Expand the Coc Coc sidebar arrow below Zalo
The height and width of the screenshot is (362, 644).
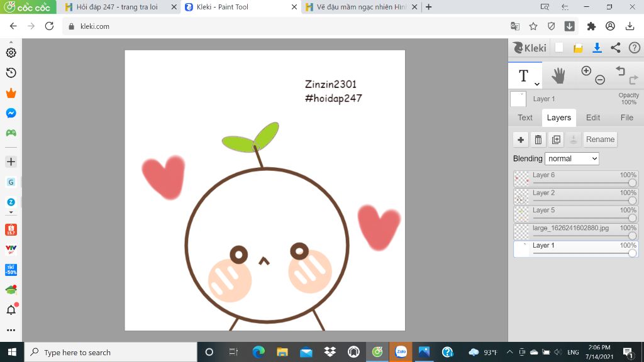[11, 212]
